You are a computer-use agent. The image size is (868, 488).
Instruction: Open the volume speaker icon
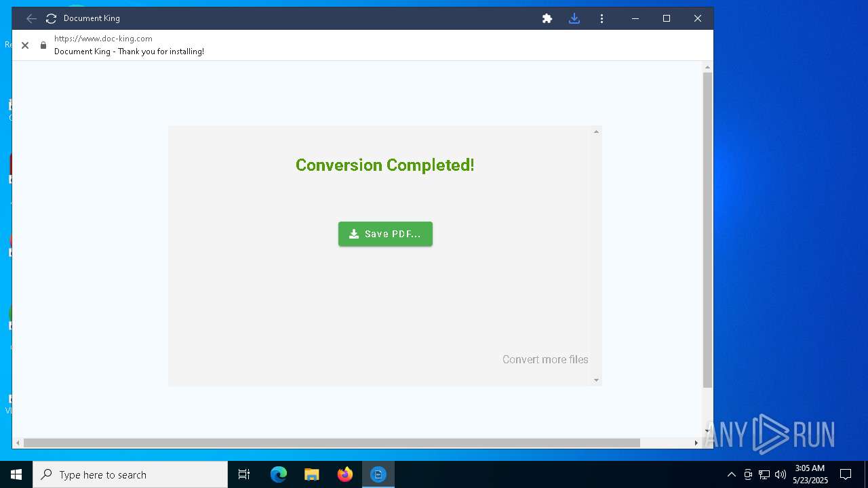click(781, 474)
